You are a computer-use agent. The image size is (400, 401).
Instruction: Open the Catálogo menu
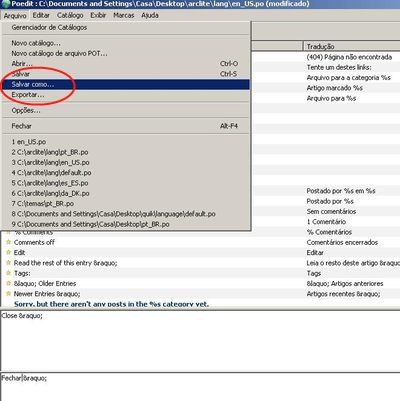click(x=70, y=15)
